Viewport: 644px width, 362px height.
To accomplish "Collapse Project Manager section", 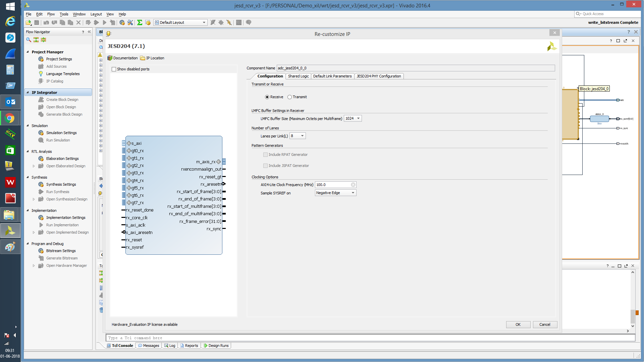I will coord(28,52).
